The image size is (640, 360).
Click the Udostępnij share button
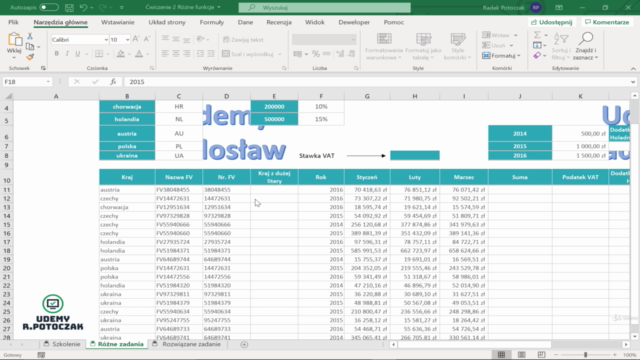(x=552, y=22)
